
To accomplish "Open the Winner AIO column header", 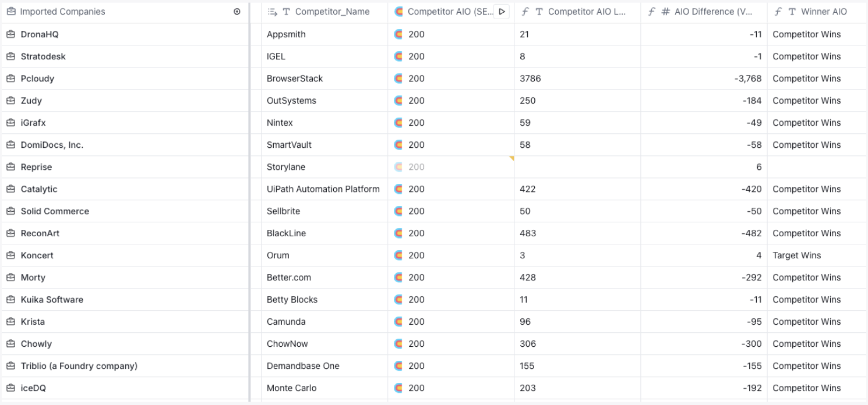I will click(x=823, y=12).
